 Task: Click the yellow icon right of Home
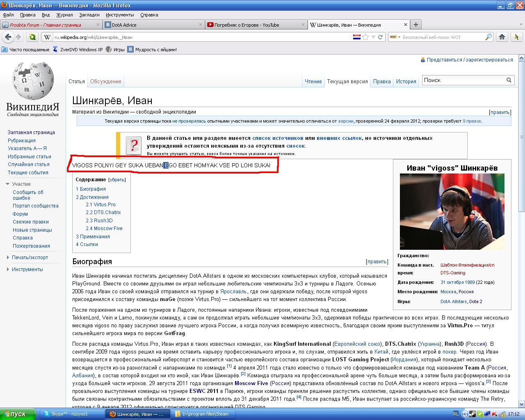coord(516,37)
